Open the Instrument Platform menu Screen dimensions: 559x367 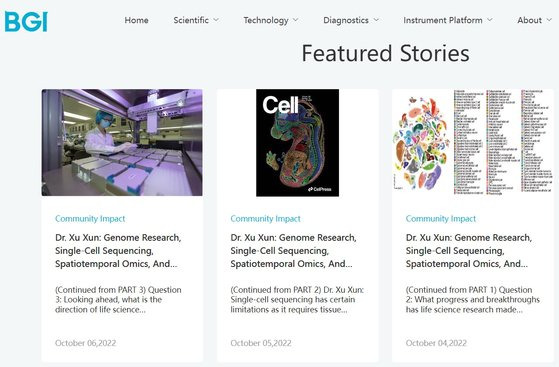click(443, 20)
